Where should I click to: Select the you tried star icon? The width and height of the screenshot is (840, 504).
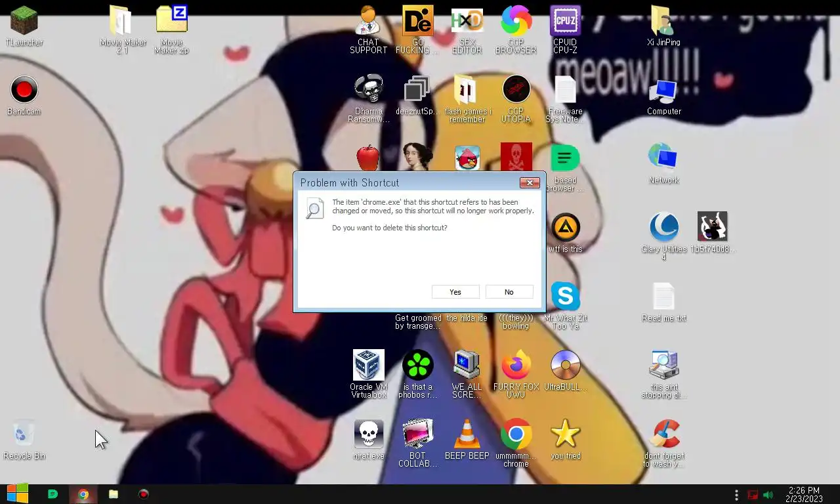tap(565, 440)
